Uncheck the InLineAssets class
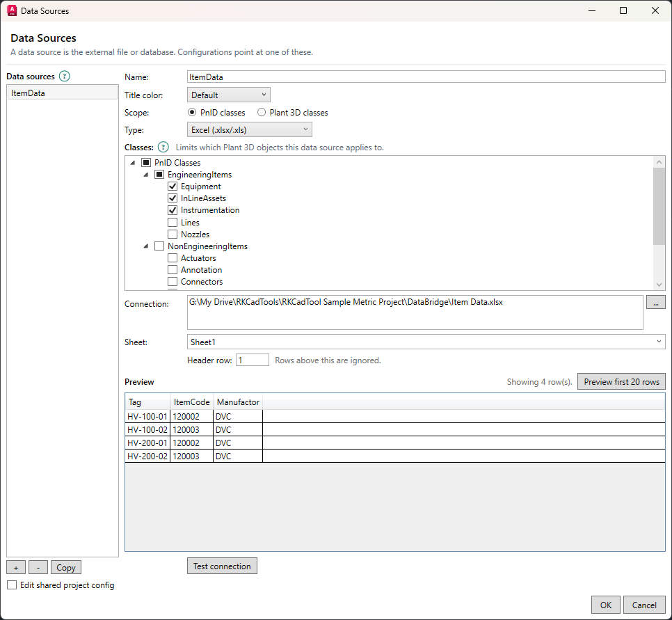 pyautogui.click(x=173, y=198)
